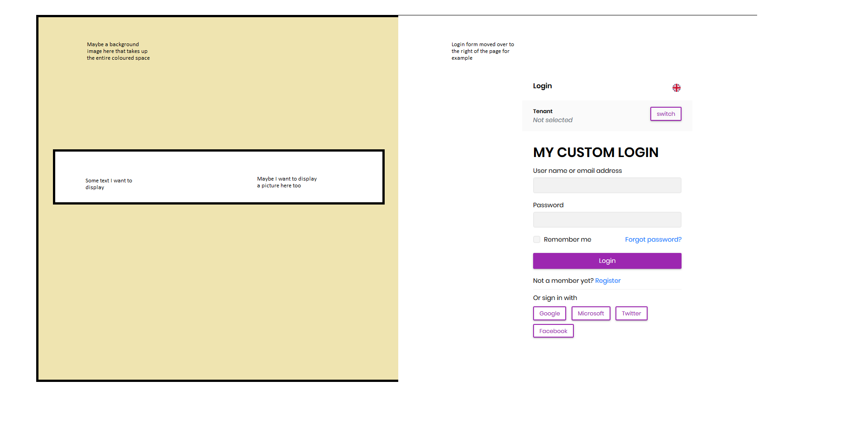868x424 pixels.
Task: Click the 'Some text I want to display' note
Action: click(x=109, y=184)
